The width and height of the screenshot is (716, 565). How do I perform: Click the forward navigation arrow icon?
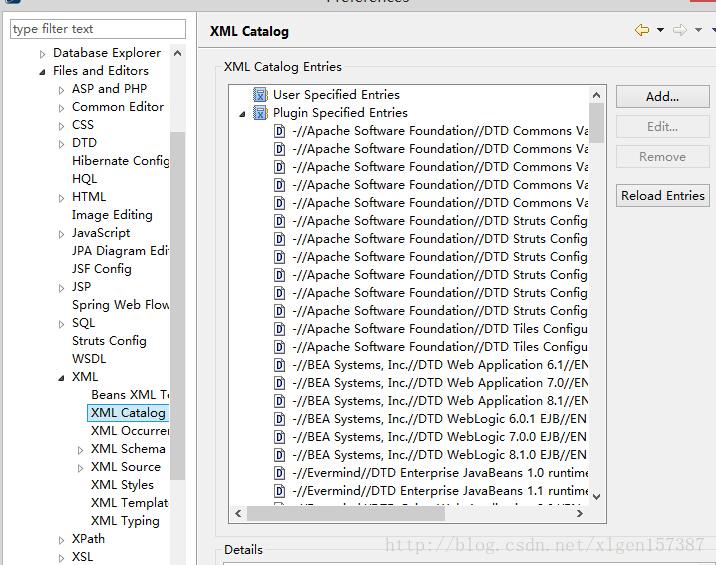tap(680, 31)
